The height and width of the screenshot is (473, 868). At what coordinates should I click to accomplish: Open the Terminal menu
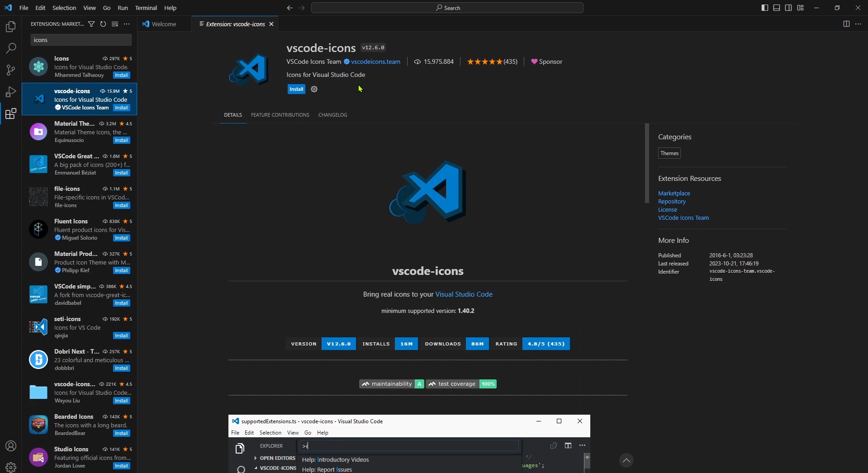tap(146, 8)
